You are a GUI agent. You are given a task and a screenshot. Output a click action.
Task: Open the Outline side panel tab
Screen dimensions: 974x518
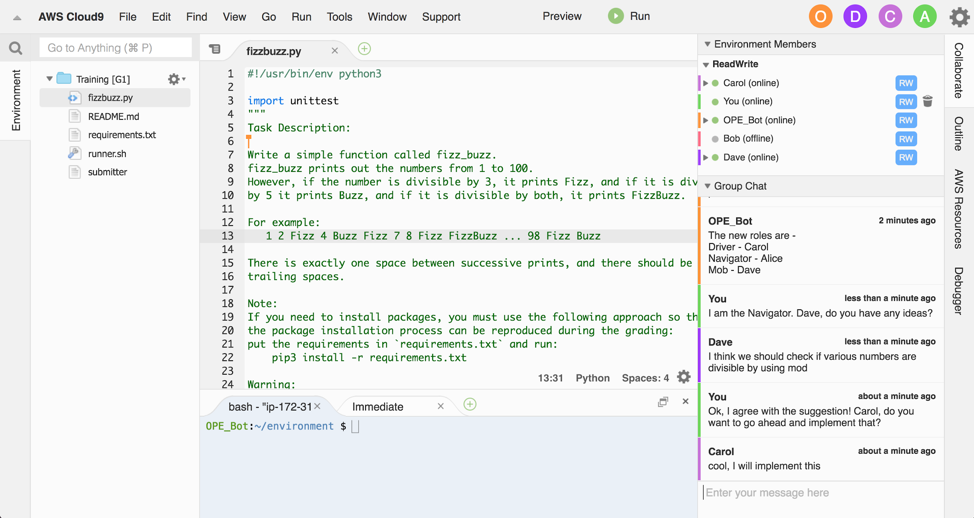pyautogui.click(x=958, y=134)
